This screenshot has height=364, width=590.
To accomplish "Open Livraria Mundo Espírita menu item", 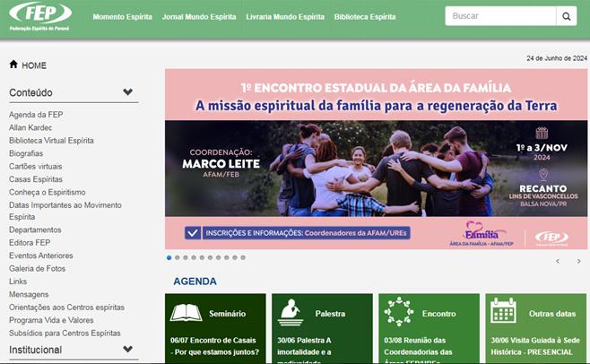I will 285,17.
